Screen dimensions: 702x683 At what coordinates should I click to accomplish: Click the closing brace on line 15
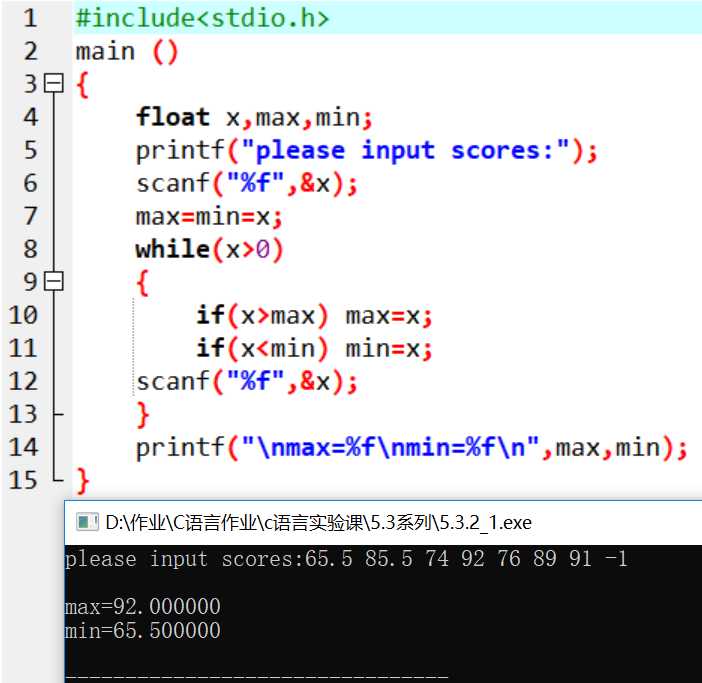(82, 481)
